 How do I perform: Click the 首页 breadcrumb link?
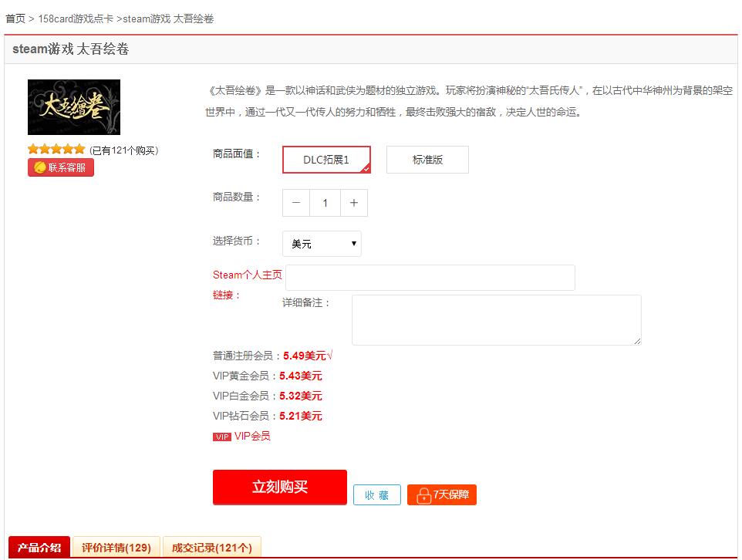(x=15, y=19)
